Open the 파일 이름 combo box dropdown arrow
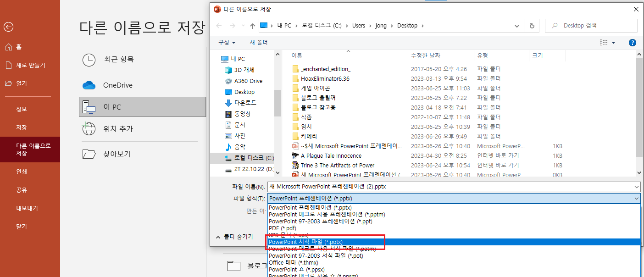The image size is (644, 277). pyautogui.click(x=636, y=187)
